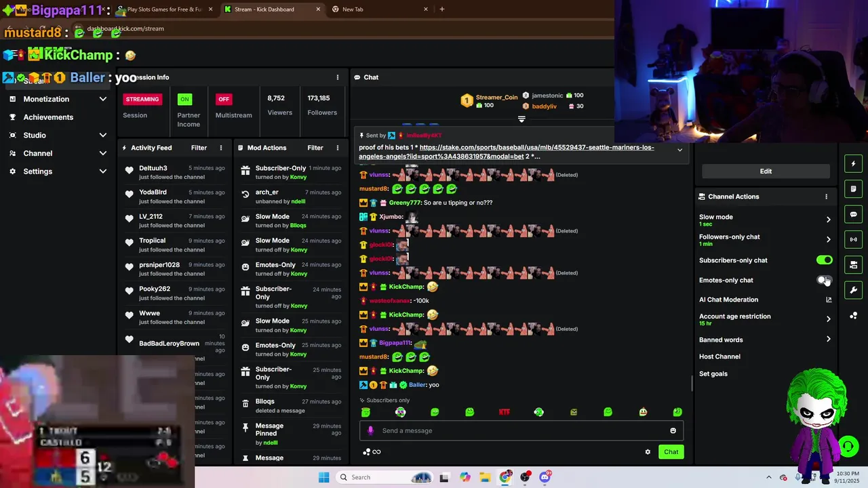This screenshot has height=488, width=868.
Task: Click username Baller in last chat message
Action: tap(417, 385)
